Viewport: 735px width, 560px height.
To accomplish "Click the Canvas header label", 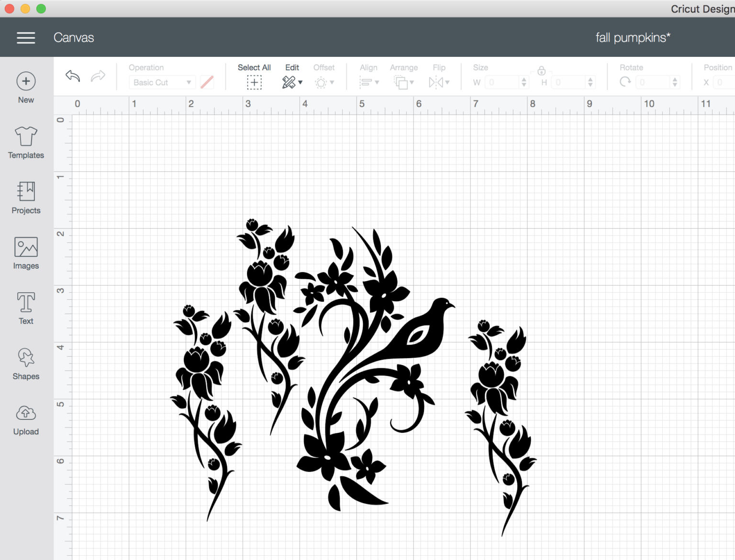I will point(74,37).
